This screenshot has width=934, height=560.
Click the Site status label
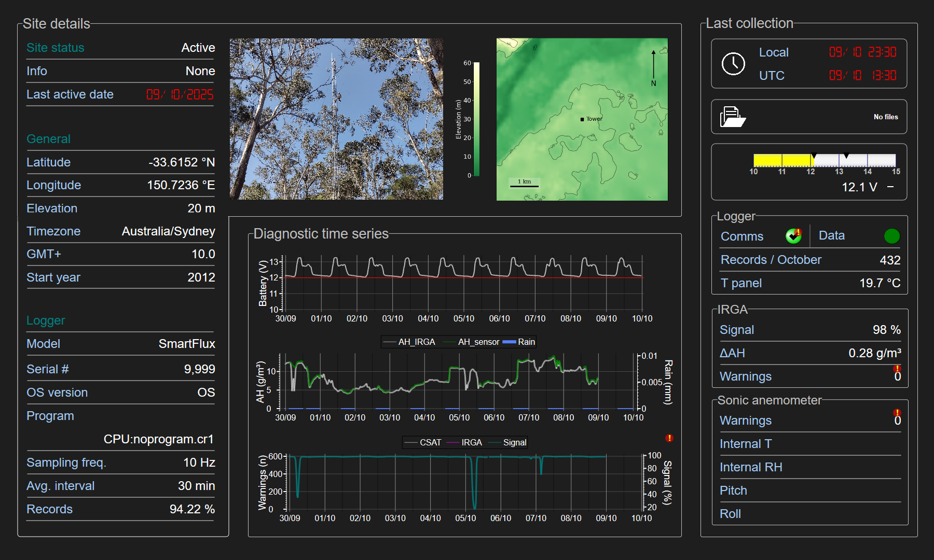[x=55, y=48]
